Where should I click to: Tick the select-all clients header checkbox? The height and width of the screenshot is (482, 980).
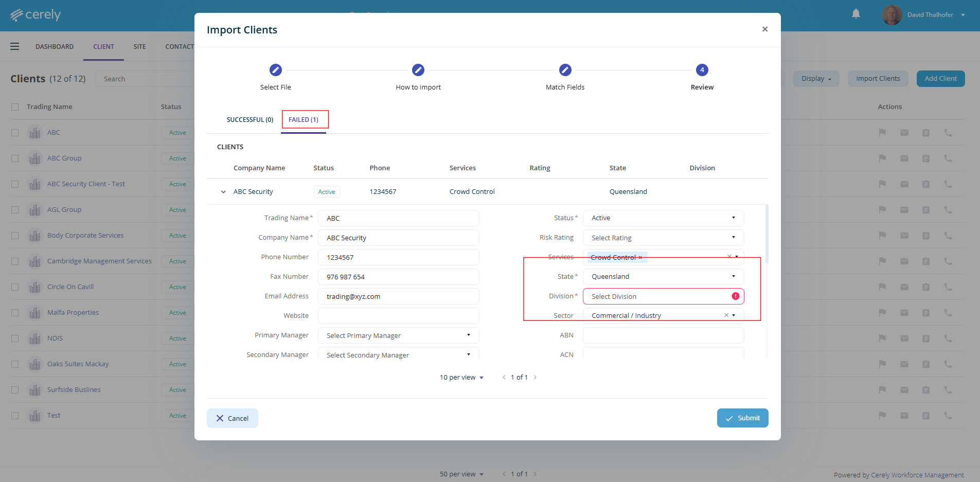(15, 107)
